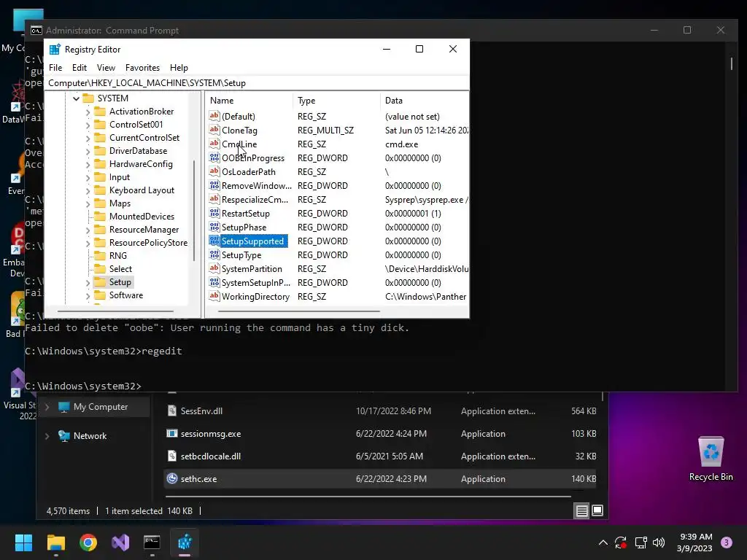Click the cmd.exe data cell
Viewport: 747px width, 560px height.
pyautogui.click(x=402, y=144)
